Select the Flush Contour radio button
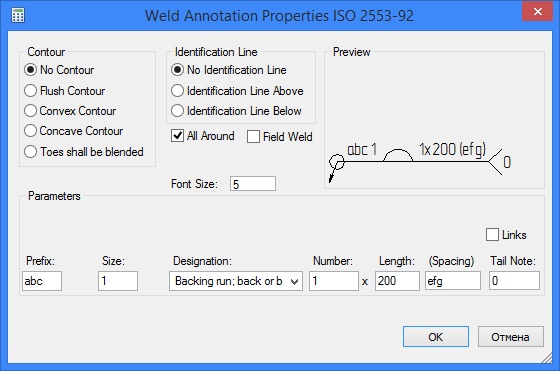The height and width of the screenshot is (371, 560). [30, 91]
